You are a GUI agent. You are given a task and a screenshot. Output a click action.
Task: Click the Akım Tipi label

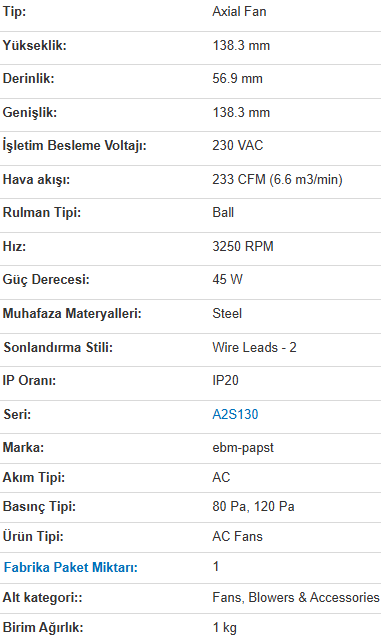pos(34,477)
